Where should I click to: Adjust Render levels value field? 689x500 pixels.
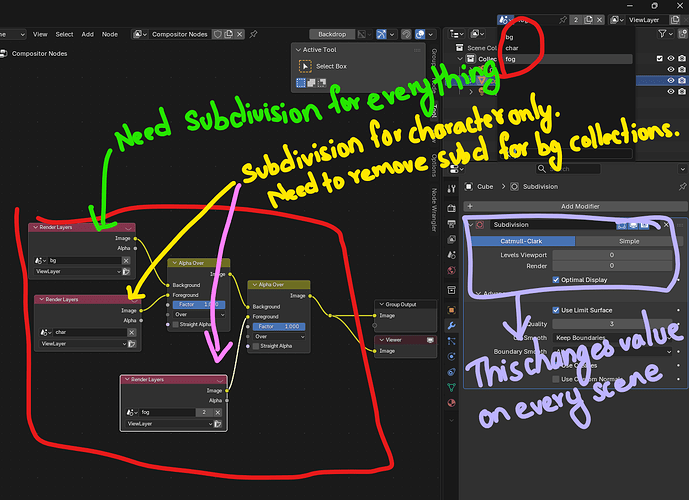pos(612,266)
